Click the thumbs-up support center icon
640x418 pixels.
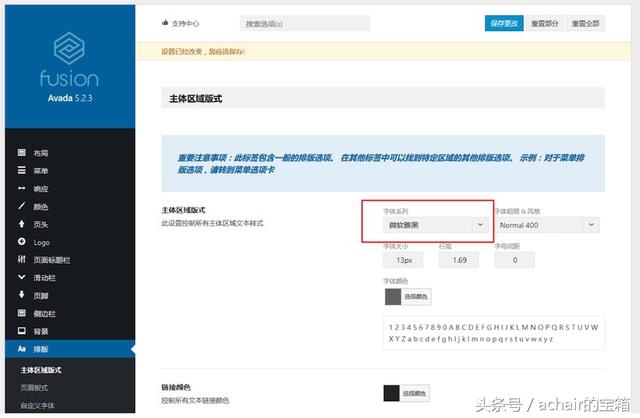[x=165, y=23]
